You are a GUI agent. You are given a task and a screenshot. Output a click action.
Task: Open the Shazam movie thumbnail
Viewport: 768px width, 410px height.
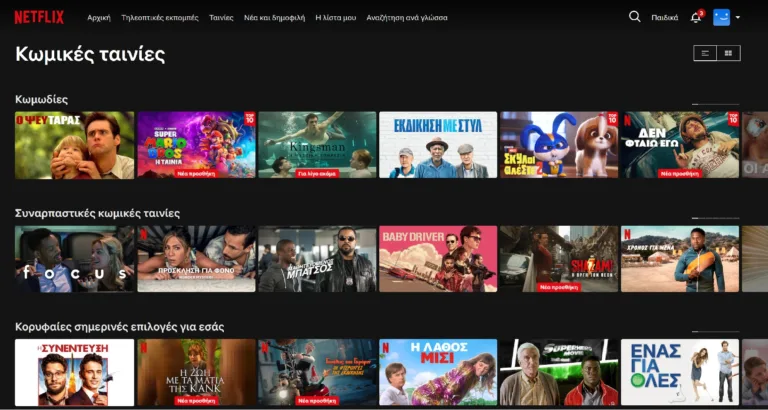[559, 259]
